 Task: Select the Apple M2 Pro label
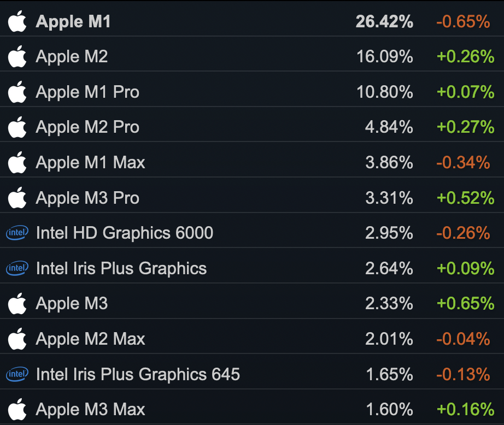coord(87,127)
